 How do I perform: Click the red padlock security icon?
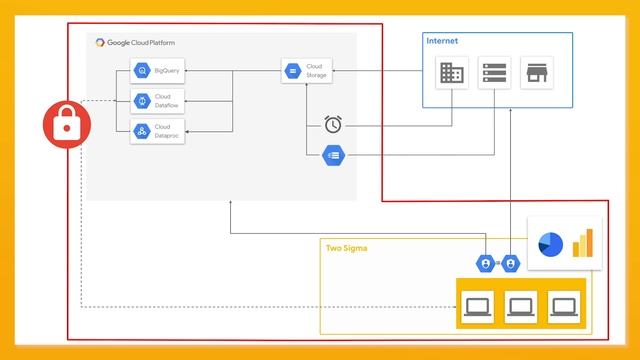pos(67,124)
